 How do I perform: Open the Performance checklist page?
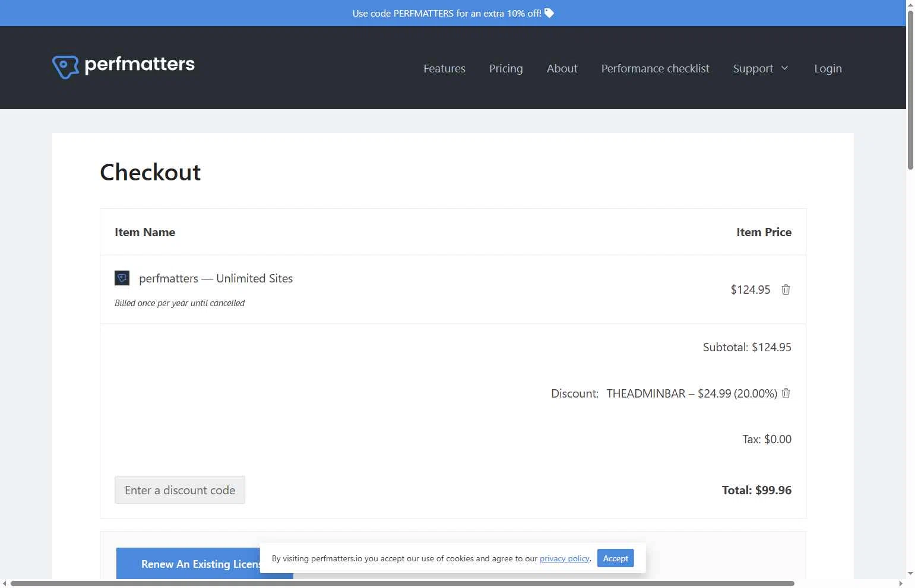tap(655, 68)
